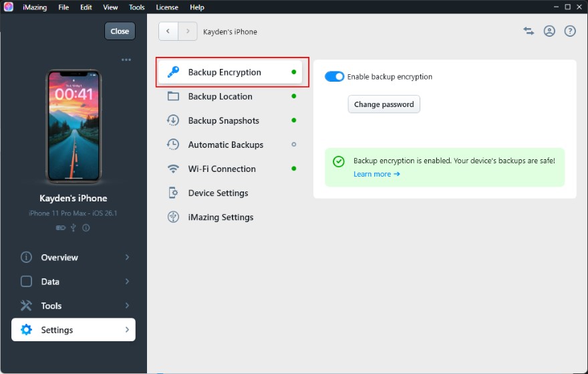This screenshot has height=374, width=588.
Task: Open the License menu
Action: tap(167, 7)
